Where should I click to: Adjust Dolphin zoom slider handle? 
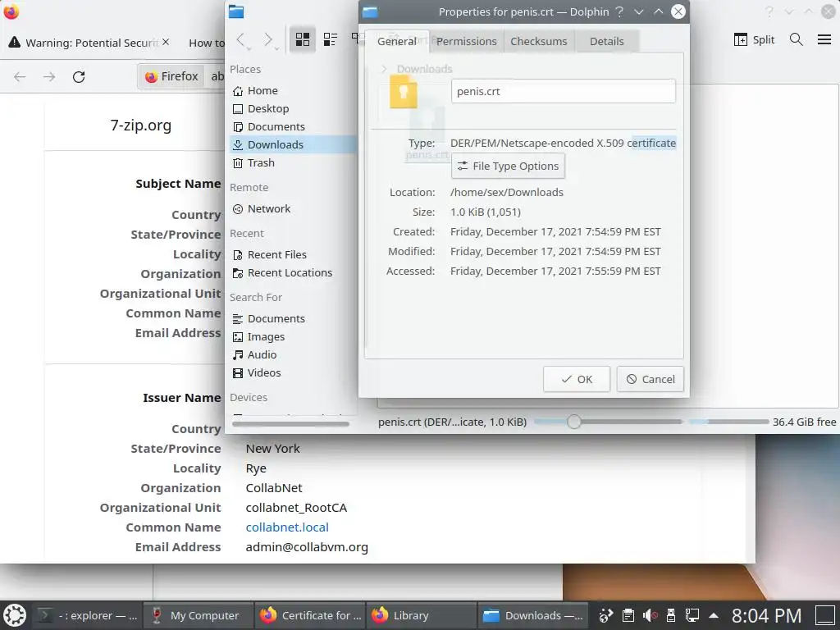pyautogui.click(x=573, y=422)
